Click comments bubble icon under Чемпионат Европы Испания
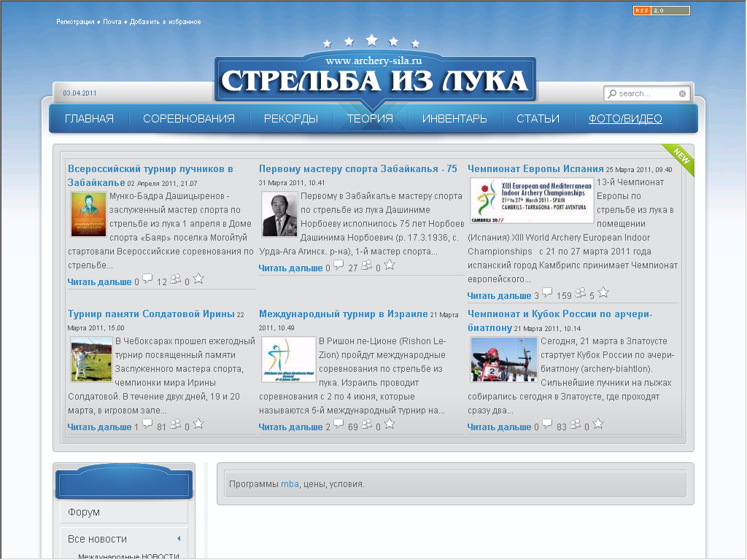747x560 pixels. click(547, 293)
